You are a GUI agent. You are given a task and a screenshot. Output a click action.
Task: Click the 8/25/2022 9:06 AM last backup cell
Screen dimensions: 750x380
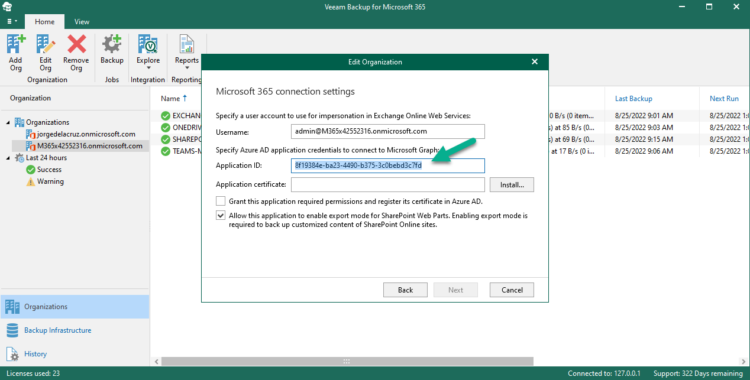tap(644, 151)
